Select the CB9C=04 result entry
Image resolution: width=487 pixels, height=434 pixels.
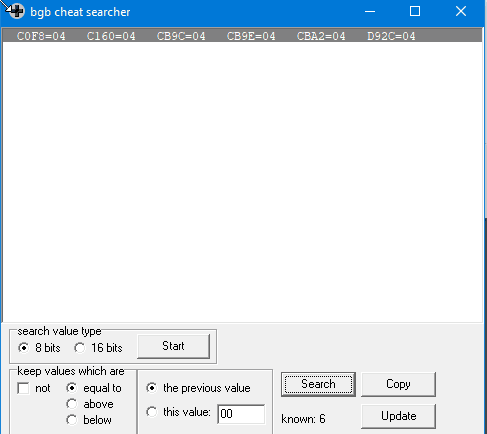181,36
